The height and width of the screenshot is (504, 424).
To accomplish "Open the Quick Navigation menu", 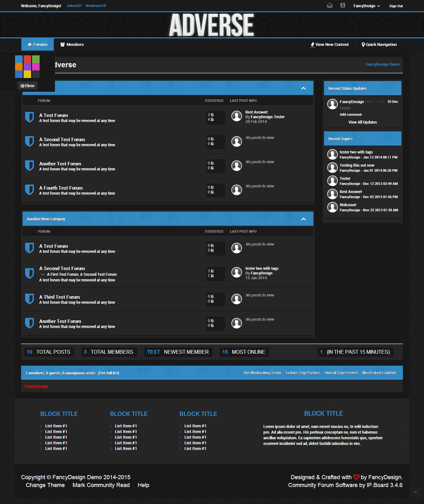I will pos(379,45).
